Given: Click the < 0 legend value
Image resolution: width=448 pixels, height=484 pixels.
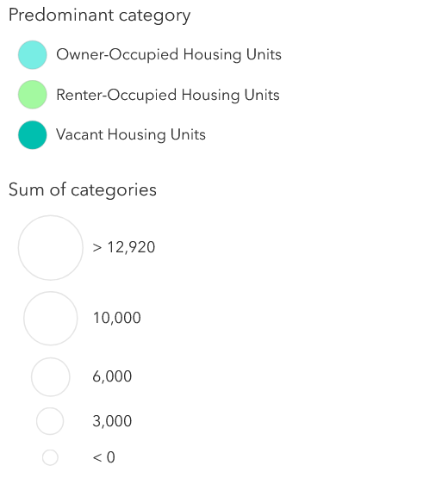Looking at the screenshot, I should coord(103,457).
